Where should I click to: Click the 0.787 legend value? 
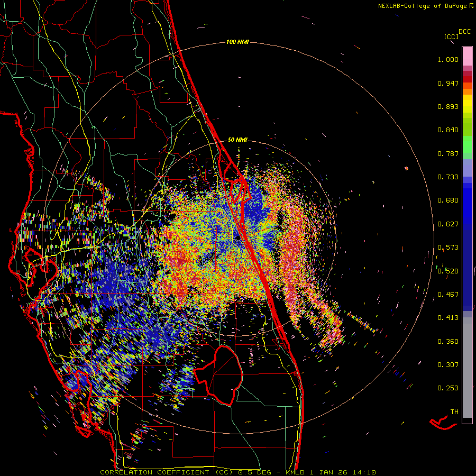(x=448, y=153)
